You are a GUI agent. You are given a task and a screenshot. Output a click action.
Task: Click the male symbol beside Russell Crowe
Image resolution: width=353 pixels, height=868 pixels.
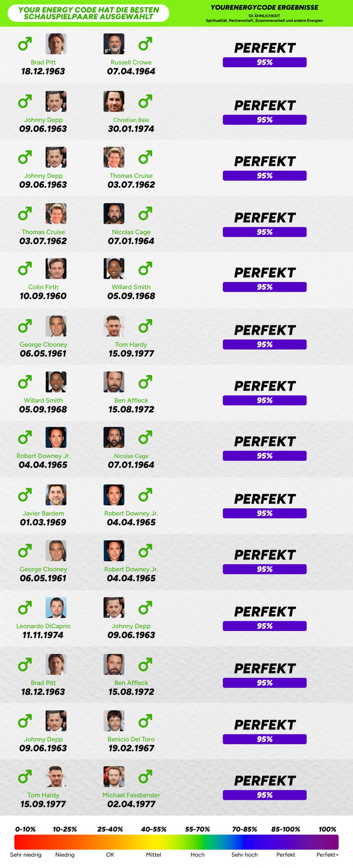tap(145, 44)
